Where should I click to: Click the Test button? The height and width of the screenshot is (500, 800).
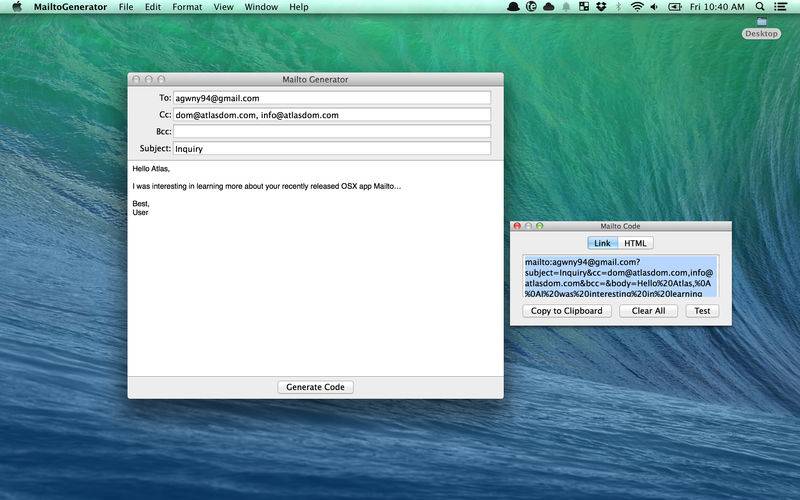click(702, 311)
